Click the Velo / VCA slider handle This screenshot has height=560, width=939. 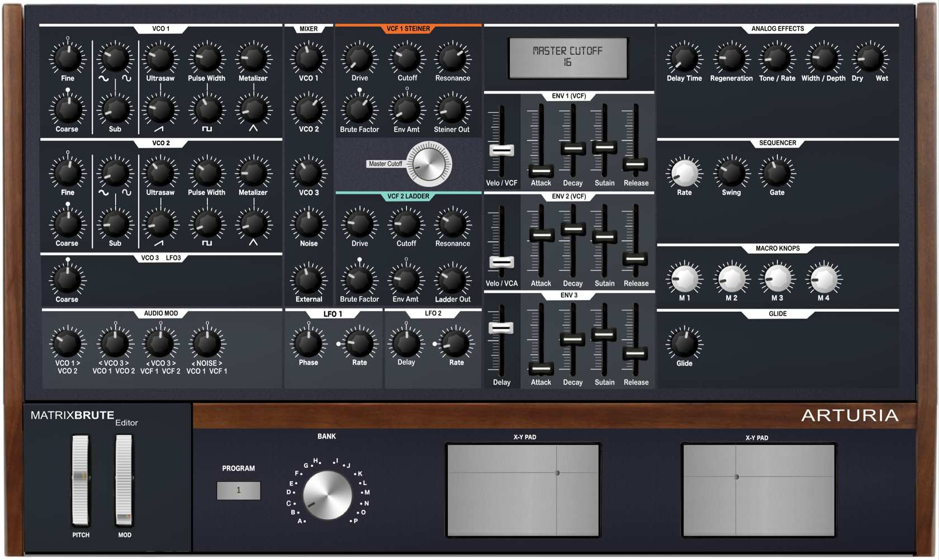(x=501, y=262)
